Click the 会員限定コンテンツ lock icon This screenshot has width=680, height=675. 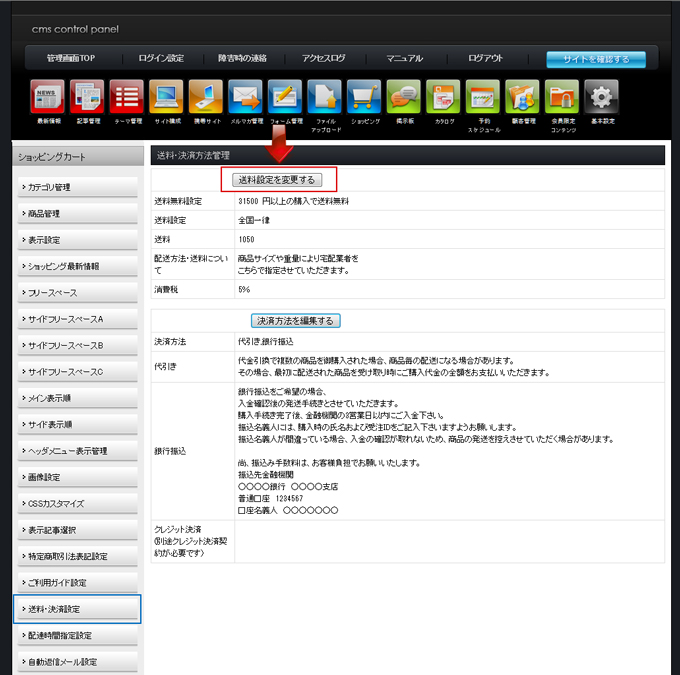(x=562, y=98)
